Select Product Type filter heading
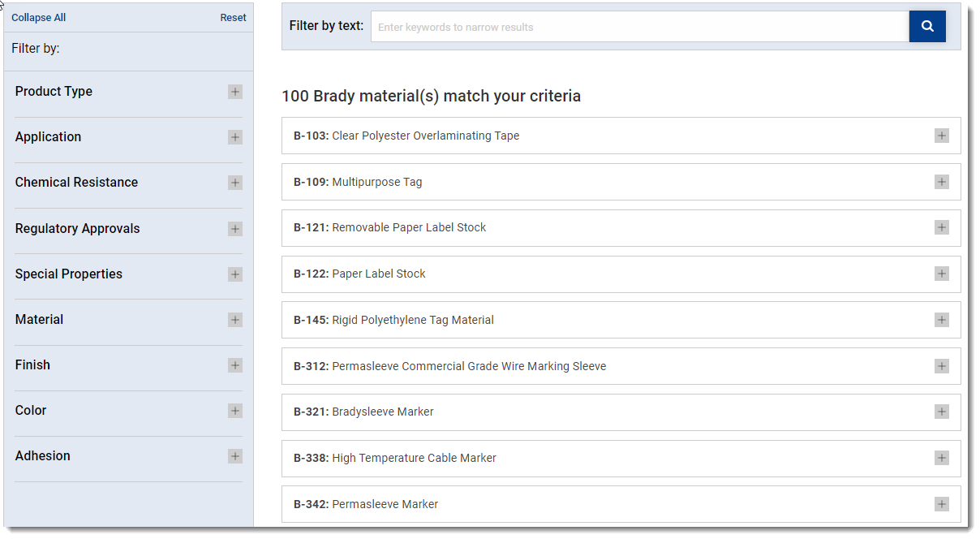Screen dimensions: 980x539 coord(54,92)
